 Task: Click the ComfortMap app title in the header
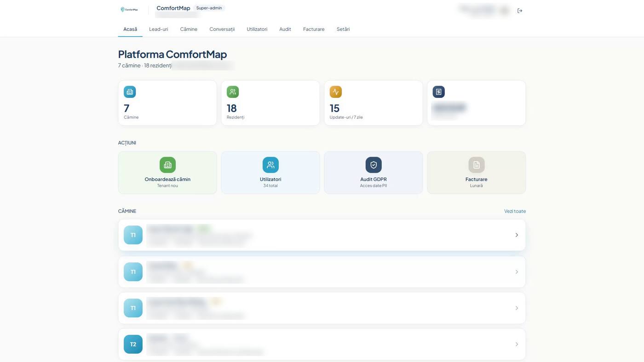(173, 8)
